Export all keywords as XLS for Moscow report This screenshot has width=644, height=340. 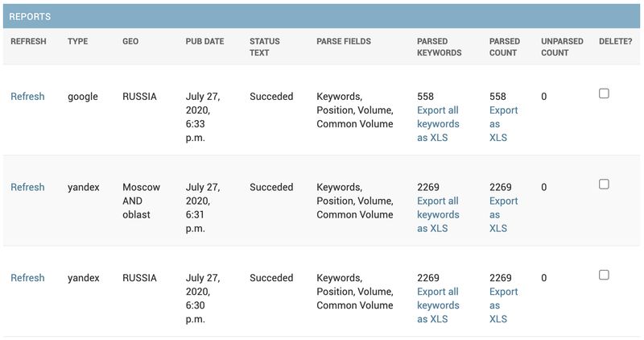[438, 215]
